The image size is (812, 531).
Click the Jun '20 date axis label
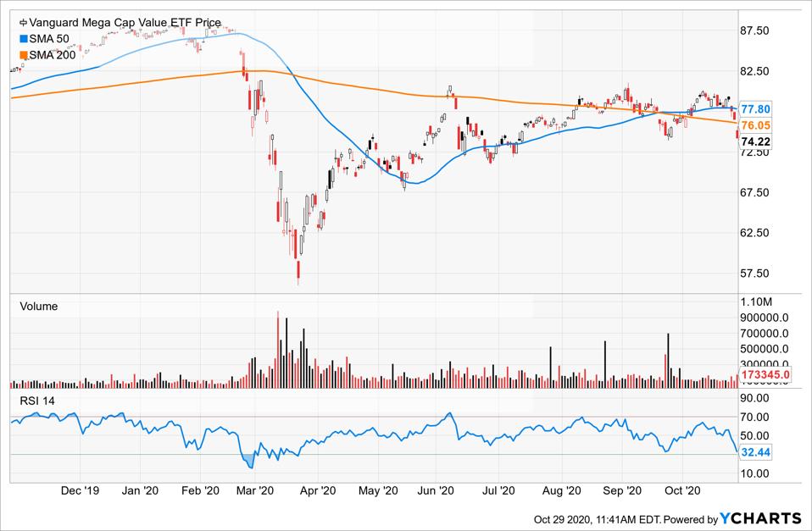click(439, 490)
